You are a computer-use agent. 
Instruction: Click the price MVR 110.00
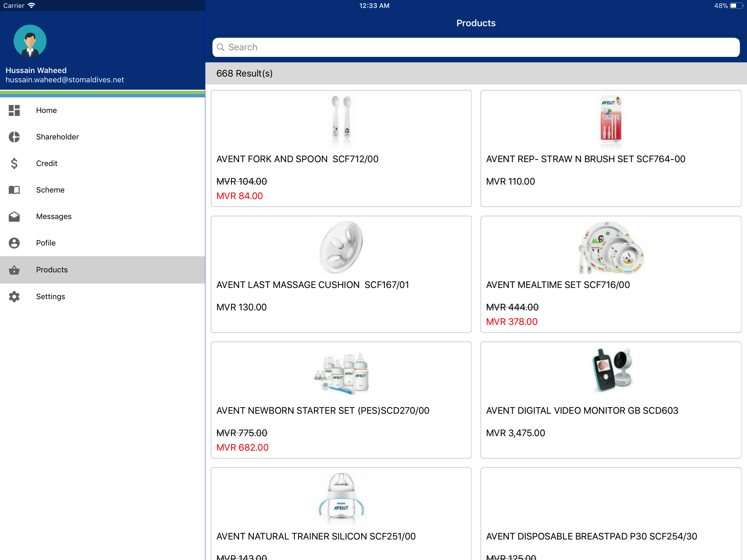click(x=510, y=181)
